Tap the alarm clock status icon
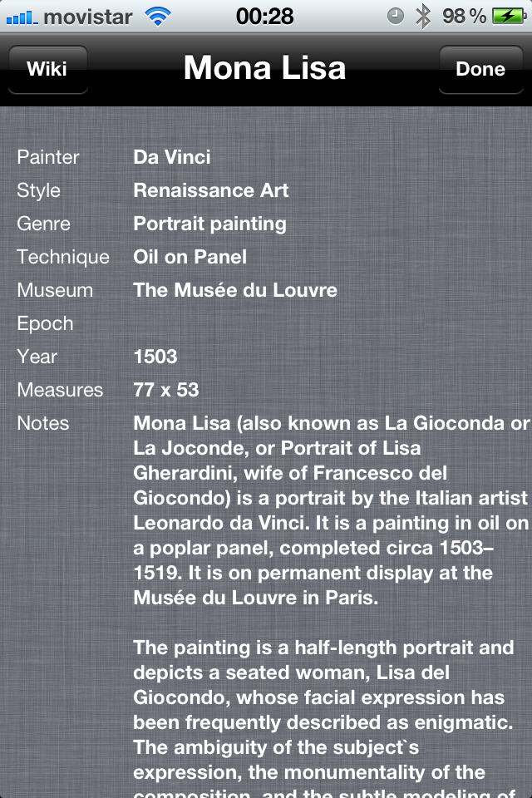Image resolution: width=532 pixels, height=798 pixels. tap(396, 16)
